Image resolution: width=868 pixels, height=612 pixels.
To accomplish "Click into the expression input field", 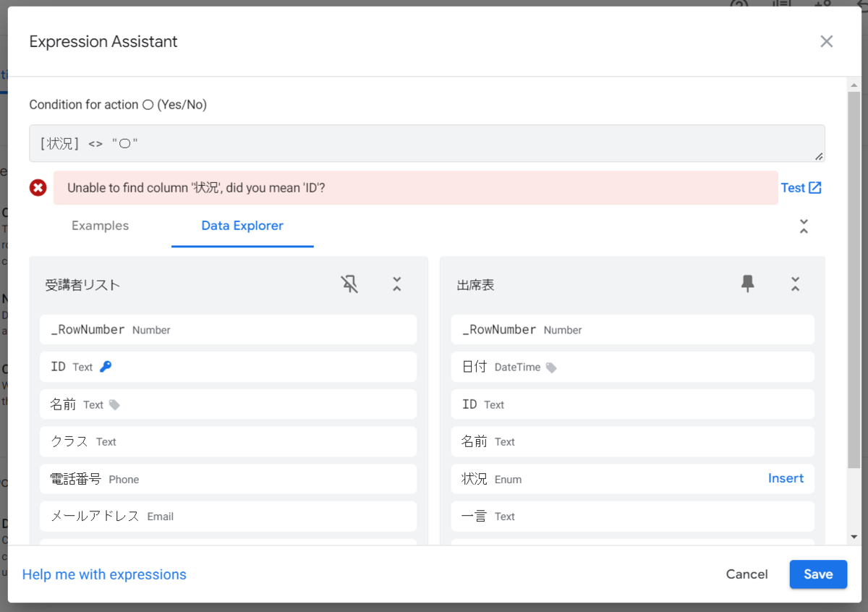I will tap(427, 143).
